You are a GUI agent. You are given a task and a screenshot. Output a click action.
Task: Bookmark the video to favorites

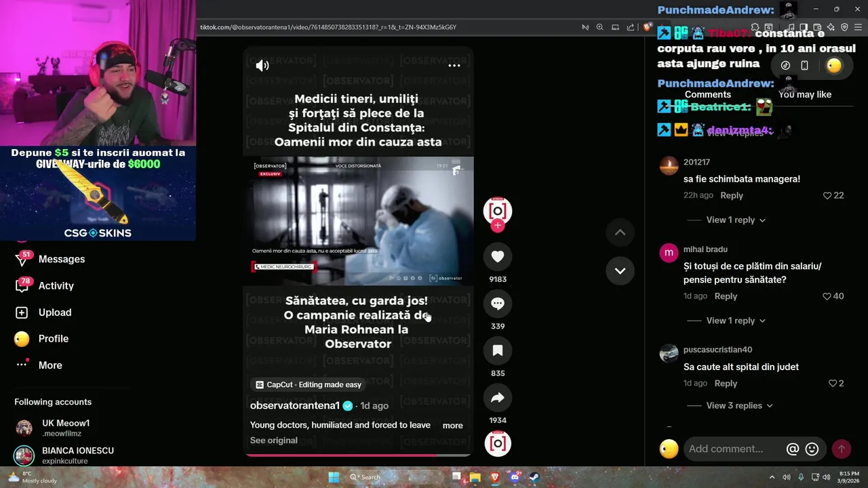498,350
